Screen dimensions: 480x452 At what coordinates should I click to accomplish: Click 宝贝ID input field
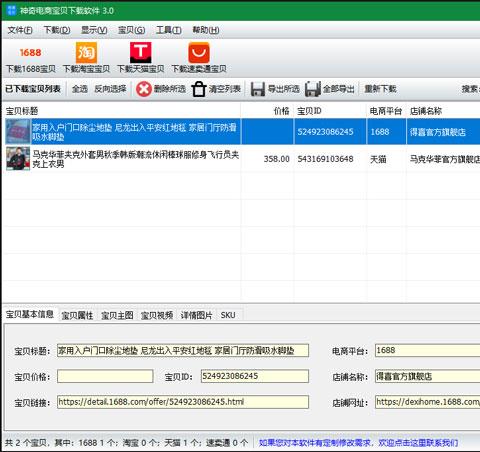pos(255,376)
